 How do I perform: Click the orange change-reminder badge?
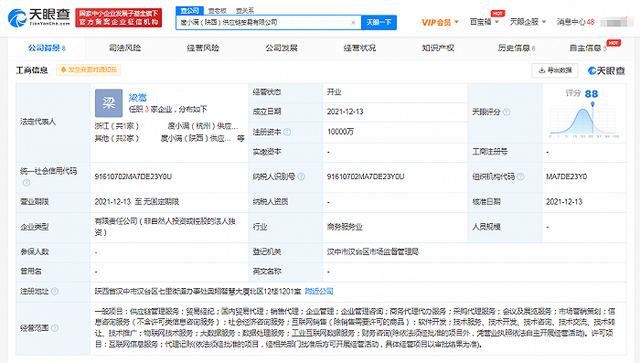coord(89,70)
